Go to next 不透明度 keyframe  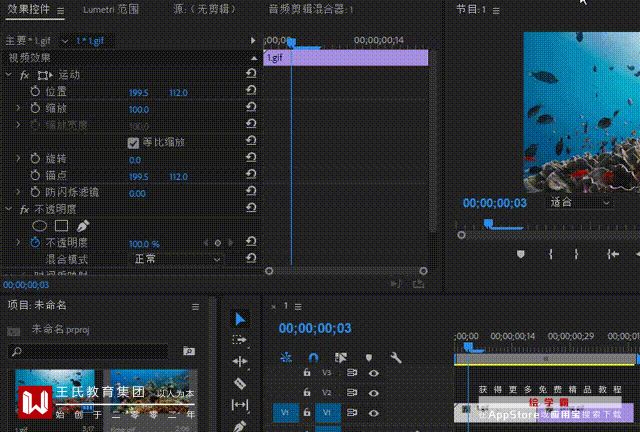point(231,243)
